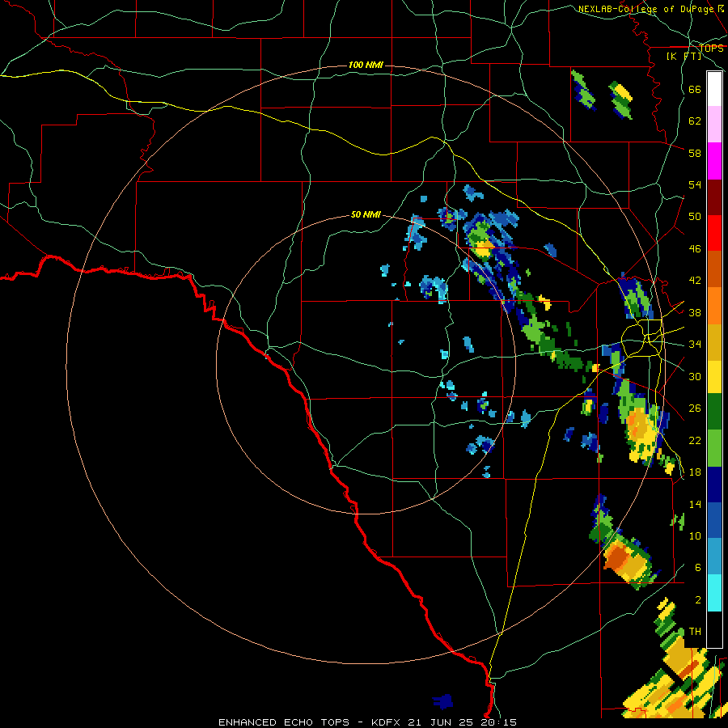
Task: Select the bright red legend swatch
Action: point(714,233)
